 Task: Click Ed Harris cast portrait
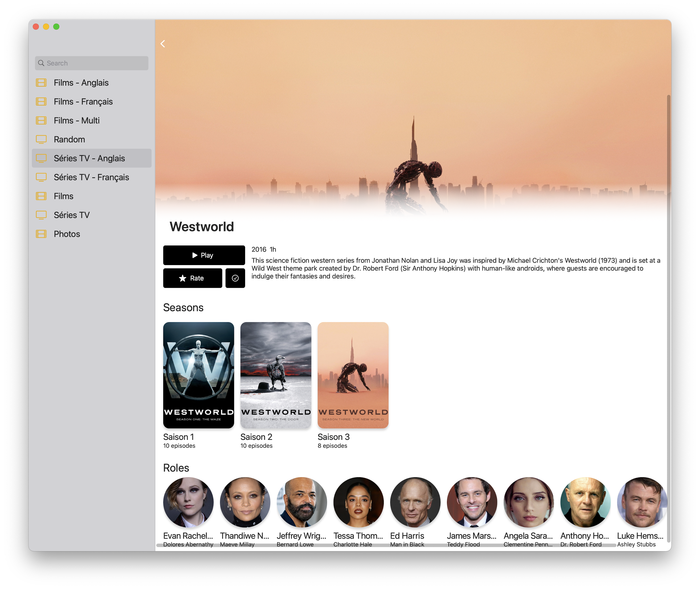pos(415,502)
